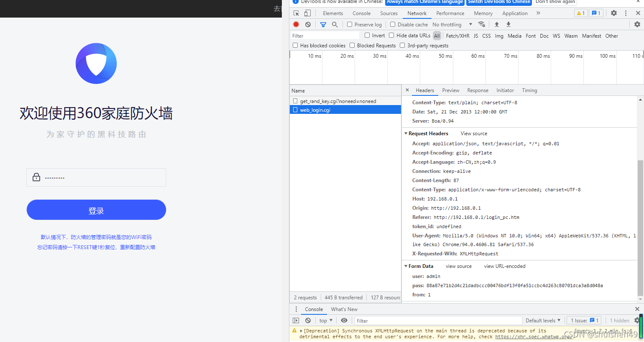Show more DevTools tabs chevron

(x=538, y=13)
